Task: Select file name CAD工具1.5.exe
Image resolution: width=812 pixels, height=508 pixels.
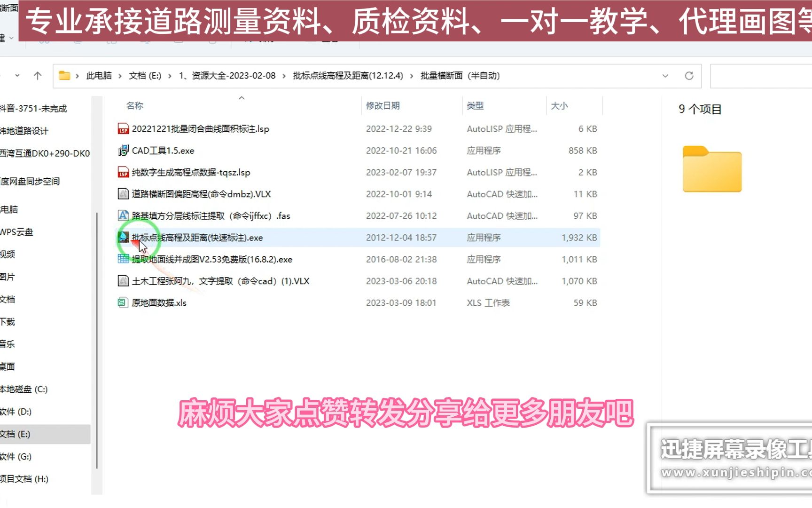Action: pyautogui.click(x=163, y=151)
